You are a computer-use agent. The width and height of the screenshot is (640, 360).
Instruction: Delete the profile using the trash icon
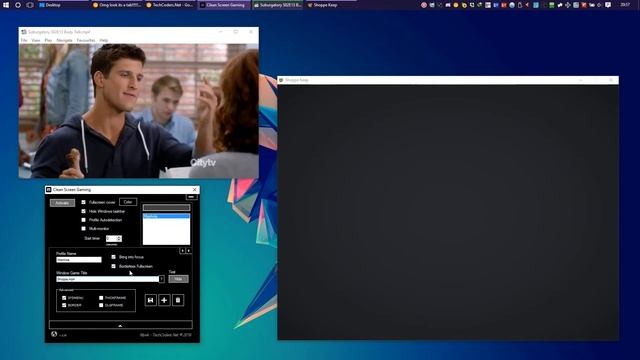tap(178, 300)
